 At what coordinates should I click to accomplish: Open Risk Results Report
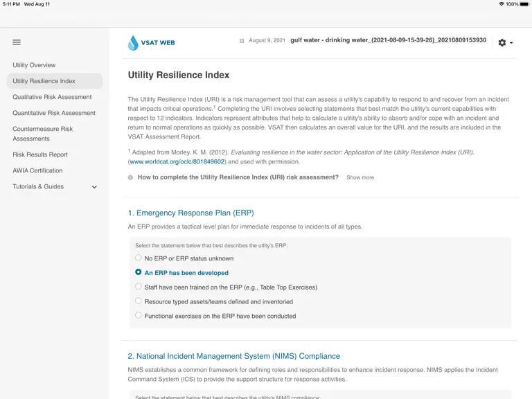(40, 154)
